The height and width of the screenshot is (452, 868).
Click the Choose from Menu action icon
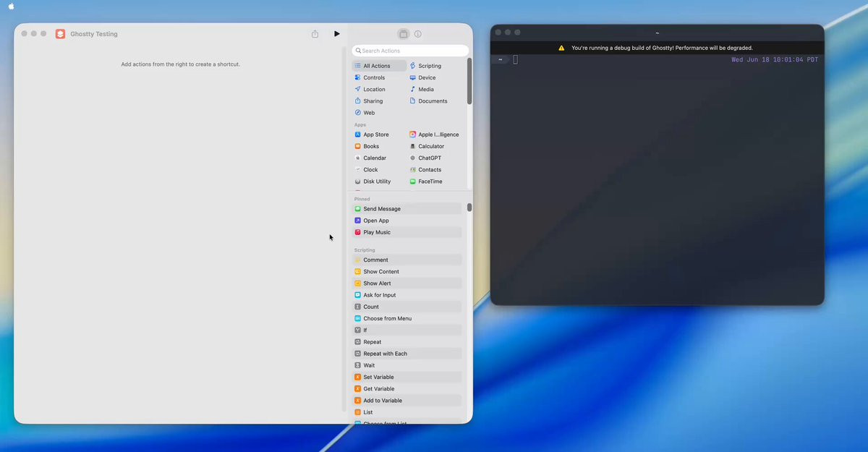(x=357, y=318)
